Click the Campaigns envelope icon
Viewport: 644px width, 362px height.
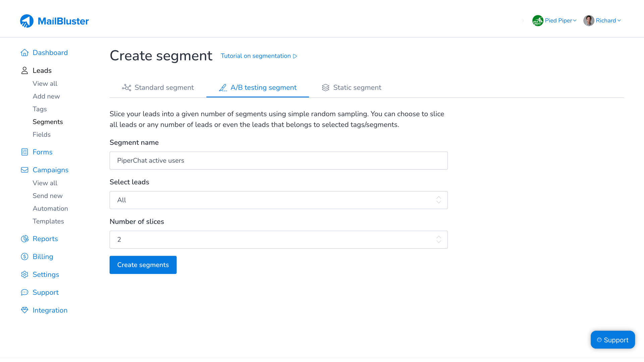[x=24, y=170]
